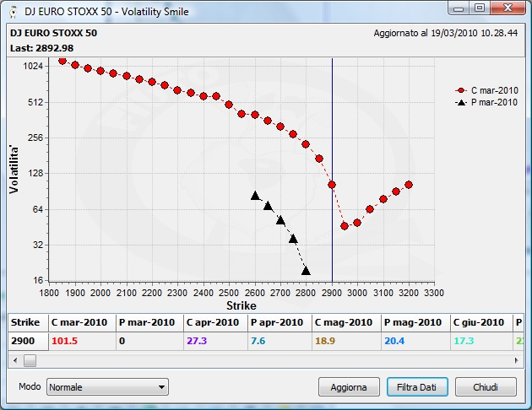
Task: Click the purple 27.3 value cell
Action: (x=216, y=341)
